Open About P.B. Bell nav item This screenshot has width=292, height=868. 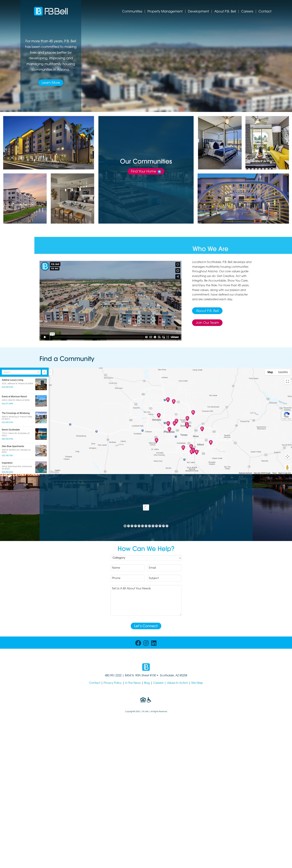point(225,11)
